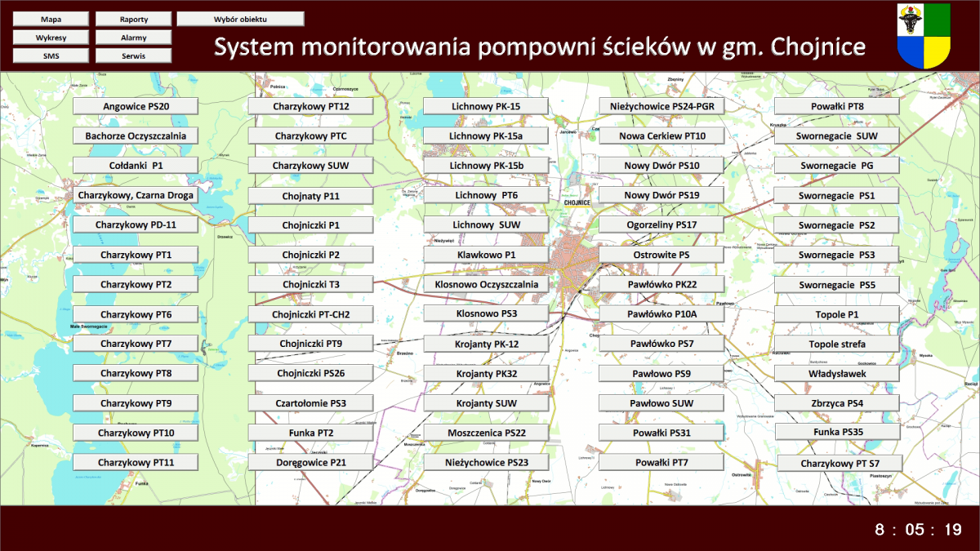This screenshot has height=551, width=980.
Task: Select the Angowice PS20 station
Action: pos(136,106)
